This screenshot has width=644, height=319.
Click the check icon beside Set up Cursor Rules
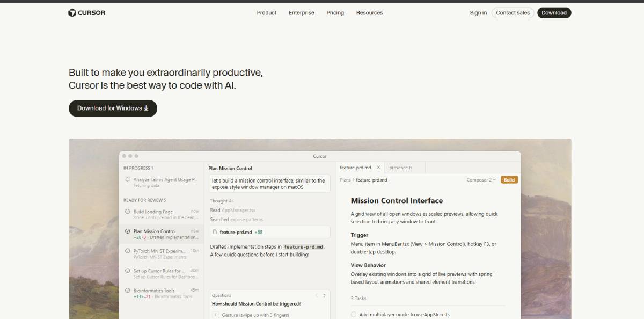click(x=127, y=271)
